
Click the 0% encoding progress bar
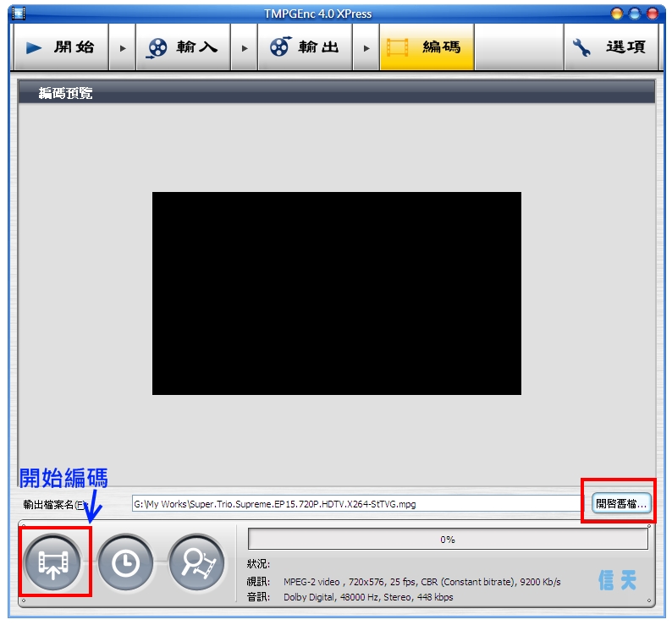[x=448, y=539]
